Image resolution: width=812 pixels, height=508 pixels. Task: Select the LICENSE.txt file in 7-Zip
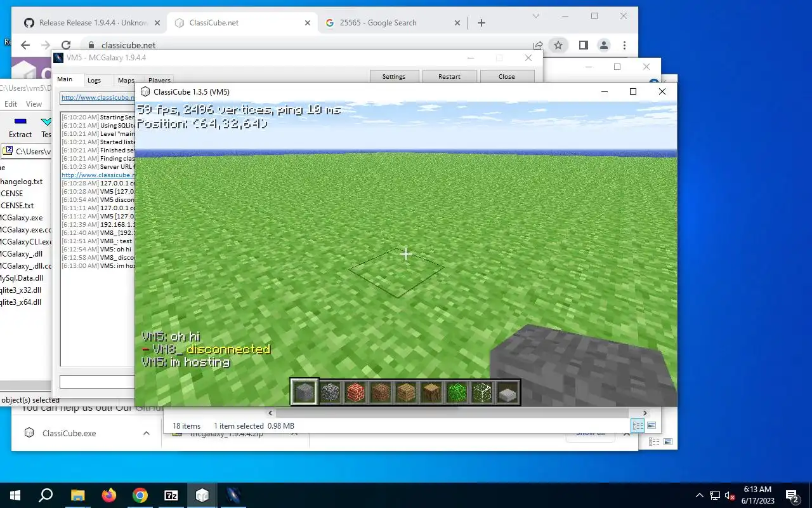click(x=17, y=206)
